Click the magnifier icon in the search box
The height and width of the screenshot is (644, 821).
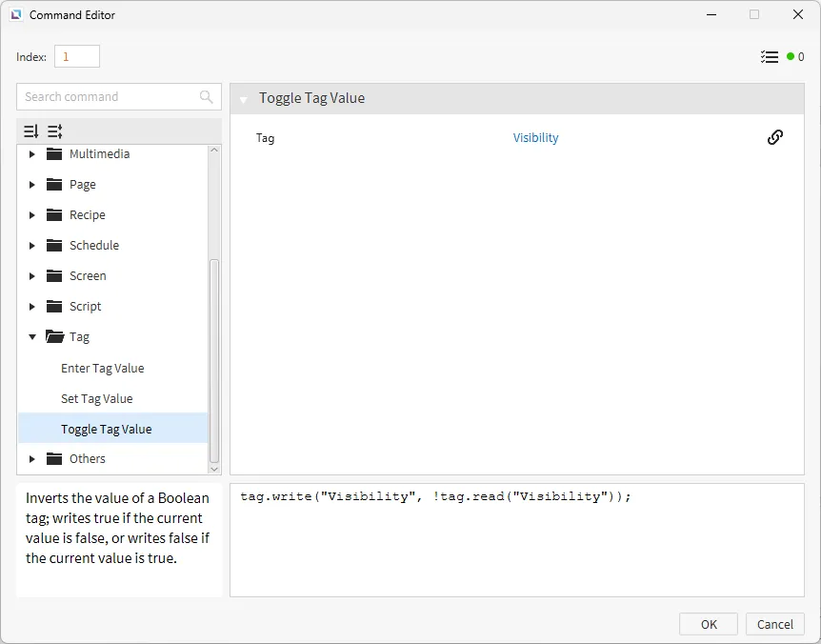207,97
